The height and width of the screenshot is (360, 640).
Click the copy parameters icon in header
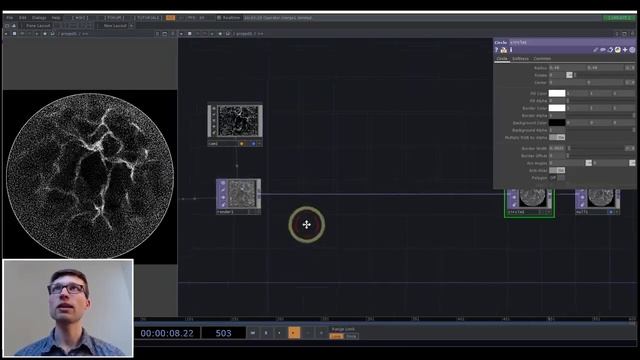610,50
